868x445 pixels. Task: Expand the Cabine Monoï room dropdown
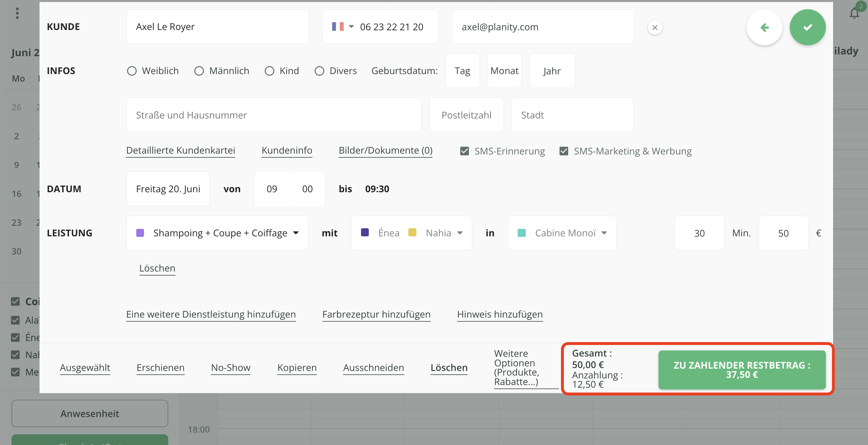604,233
